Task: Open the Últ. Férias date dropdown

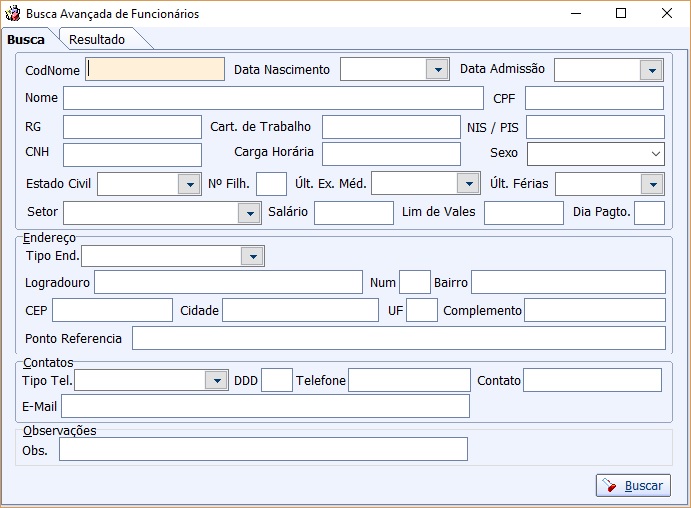Action: [x=653, y=184]
